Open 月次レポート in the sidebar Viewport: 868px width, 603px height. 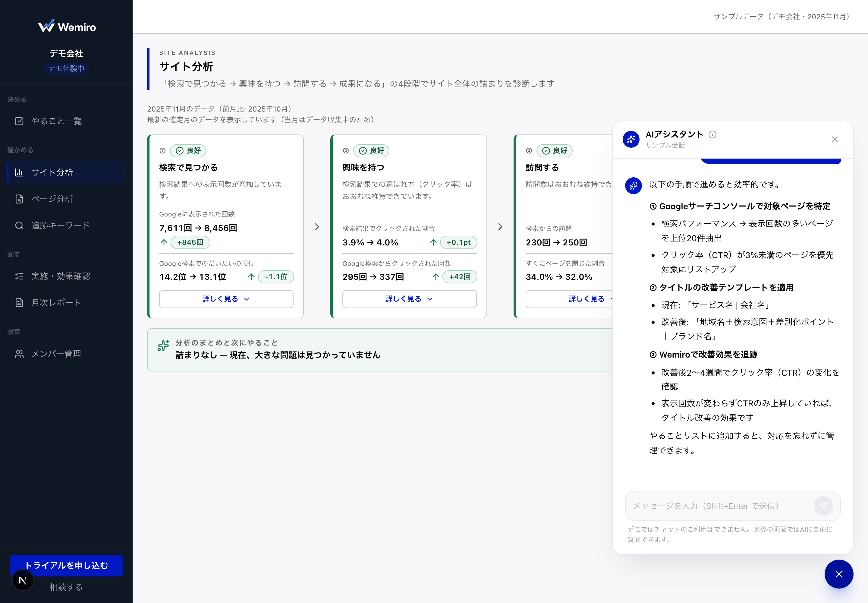[x=66, y=303]
